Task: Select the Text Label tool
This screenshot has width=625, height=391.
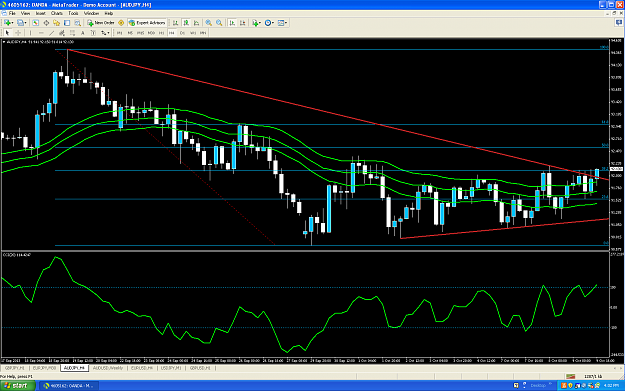Action: point(93,33)
